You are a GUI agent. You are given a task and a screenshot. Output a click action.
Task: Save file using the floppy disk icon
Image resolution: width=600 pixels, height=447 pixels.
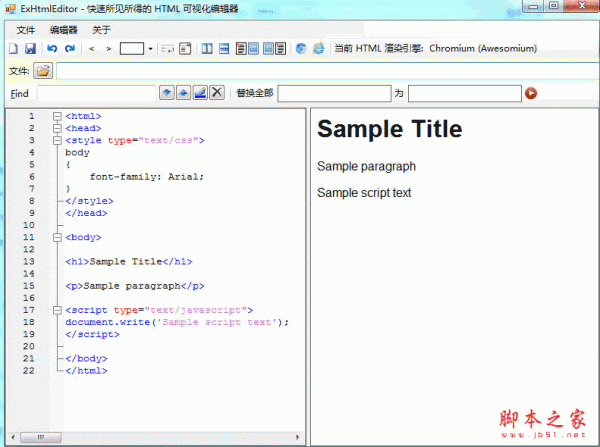30,48
